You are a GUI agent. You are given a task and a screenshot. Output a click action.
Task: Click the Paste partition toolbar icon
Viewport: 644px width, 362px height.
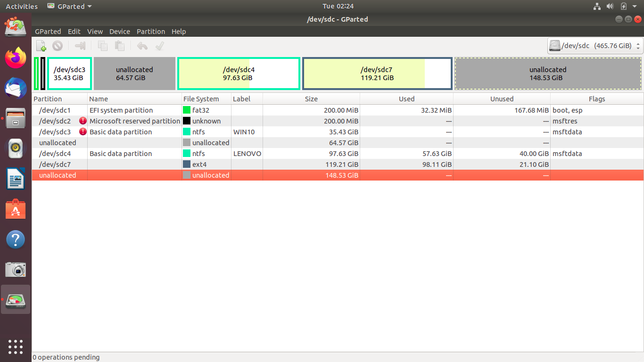coord(120,46)
